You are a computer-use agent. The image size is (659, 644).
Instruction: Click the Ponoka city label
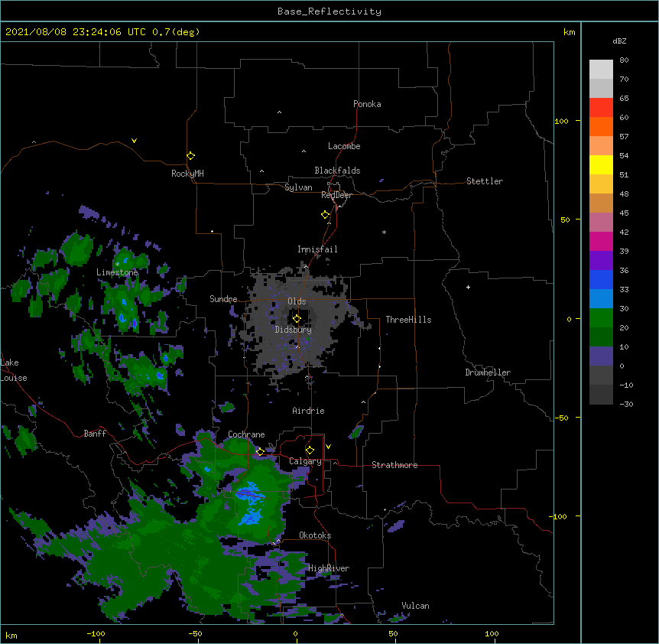pyautogui.click(x=367, y=104)
